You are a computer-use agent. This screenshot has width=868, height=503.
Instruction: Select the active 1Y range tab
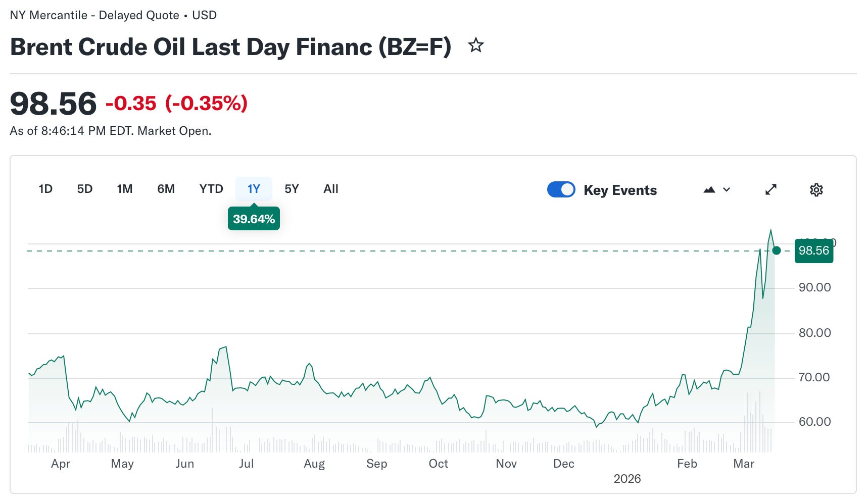click(x=254, y=189)
